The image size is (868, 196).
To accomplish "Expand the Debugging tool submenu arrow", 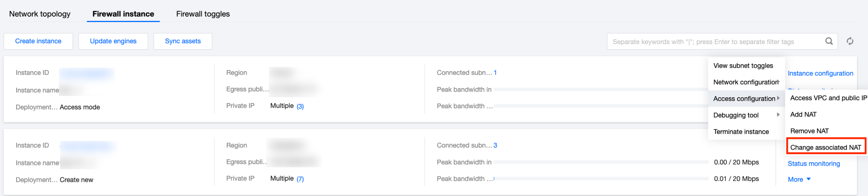I will (x=778, y=115).
